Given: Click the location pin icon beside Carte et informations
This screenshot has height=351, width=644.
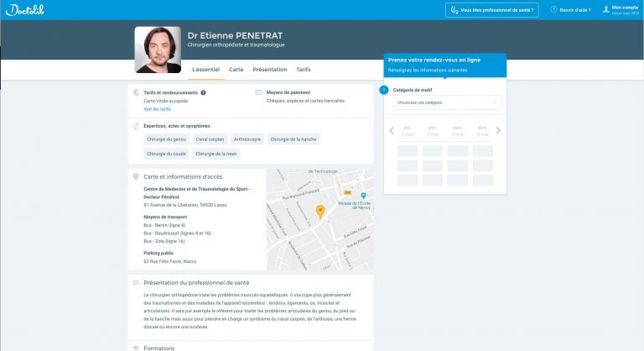Looking at the screenshot, I should [x=136, y=176].
